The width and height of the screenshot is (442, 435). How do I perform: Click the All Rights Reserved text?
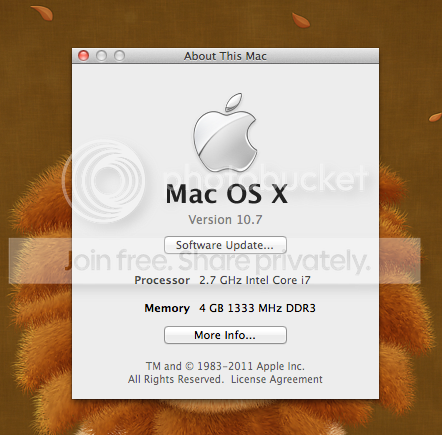click(x=175, y=379)
